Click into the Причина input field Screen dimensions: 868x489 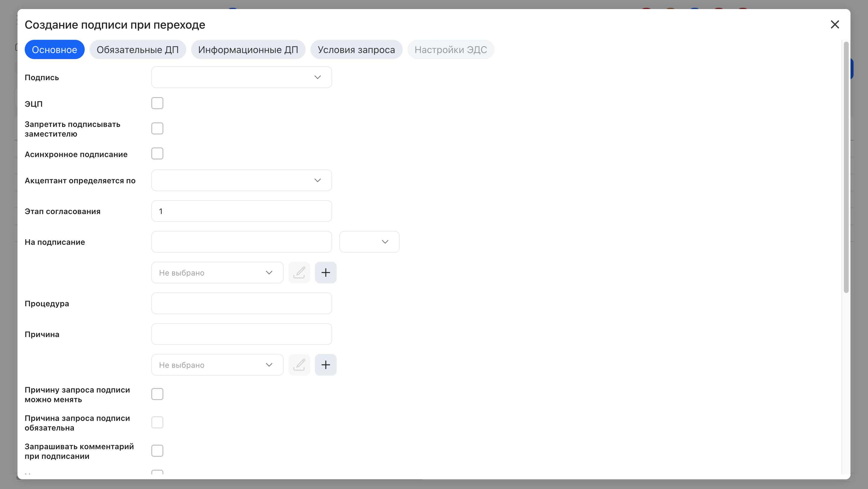pos(242,334)
